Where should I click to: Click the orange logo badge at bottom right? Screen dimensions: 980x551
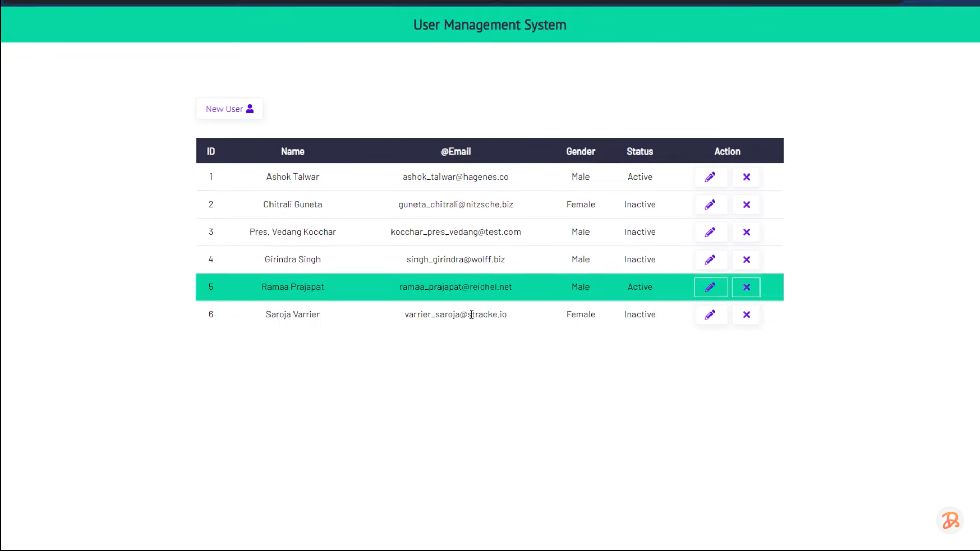(949, 520)
